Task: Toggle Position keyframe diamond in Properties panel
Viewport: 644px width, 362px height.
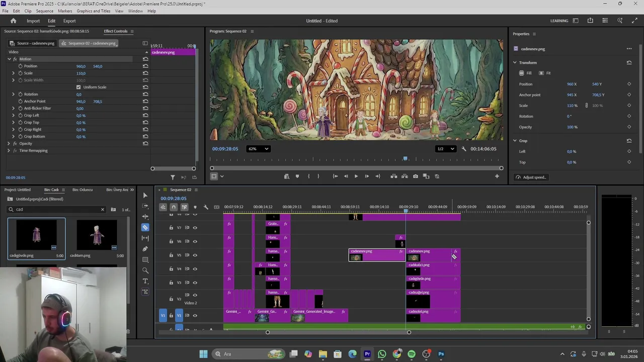Action: [629, 84]
